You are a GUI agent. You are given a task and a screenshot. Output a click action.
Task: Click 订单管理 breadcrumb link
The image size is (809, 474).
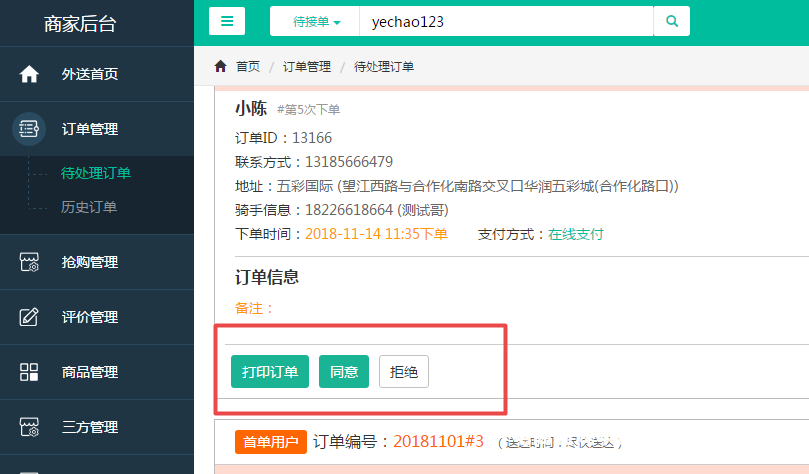pos(306,66)
